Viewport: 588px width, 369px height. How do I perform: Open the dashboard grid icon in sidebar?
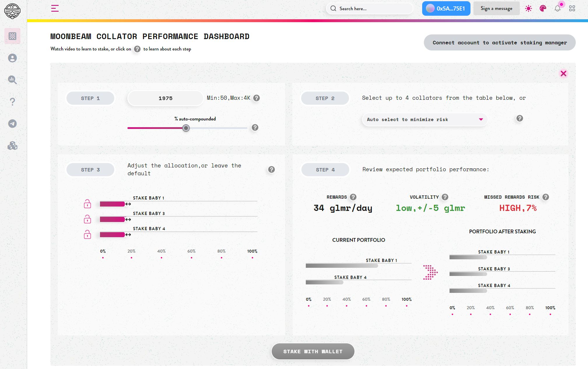pyautogui.click(x=13, y=36)
